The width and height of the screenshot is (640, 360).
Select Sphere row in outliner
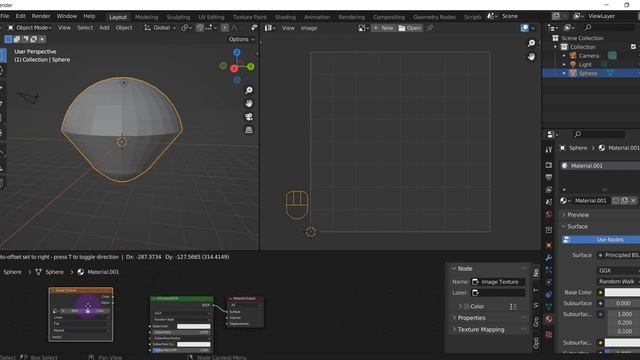point(591,73)
